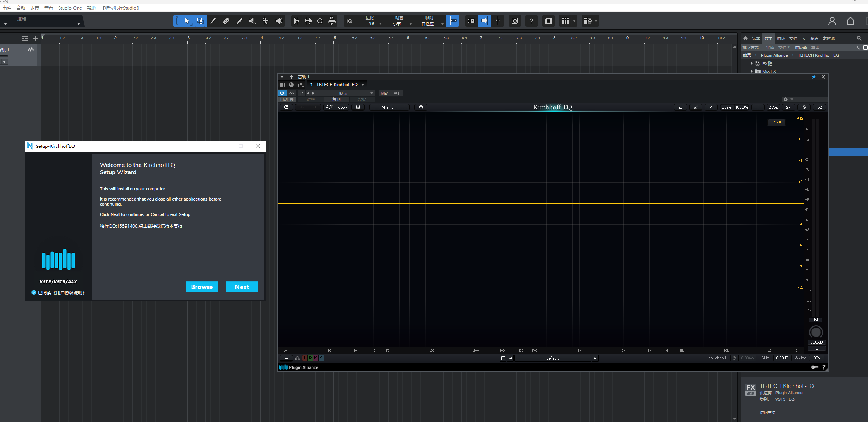The image size is (868, 422).
Task: Open the Audio menu
Action: point(21,8)
